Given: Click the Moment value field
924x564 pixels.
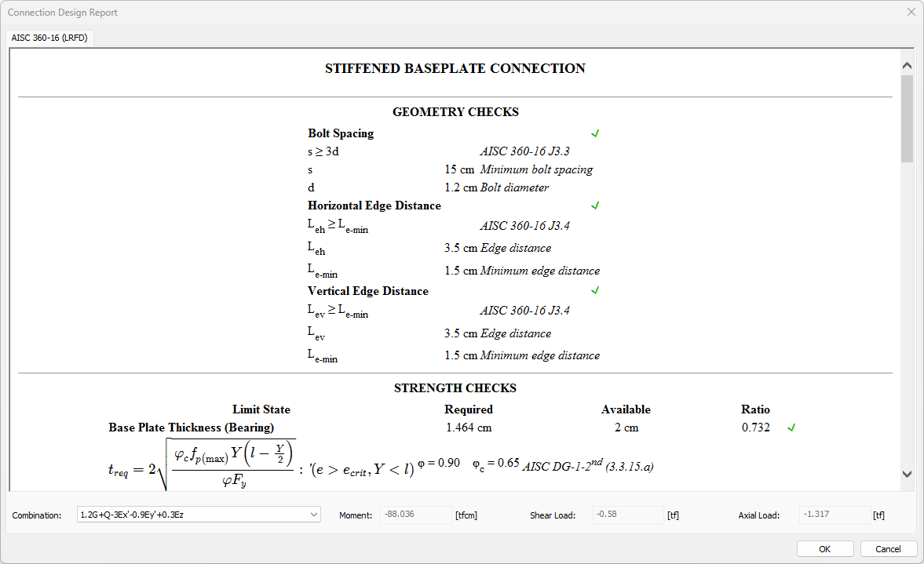Looking at the screenshot, I should [x=415, y=515].
